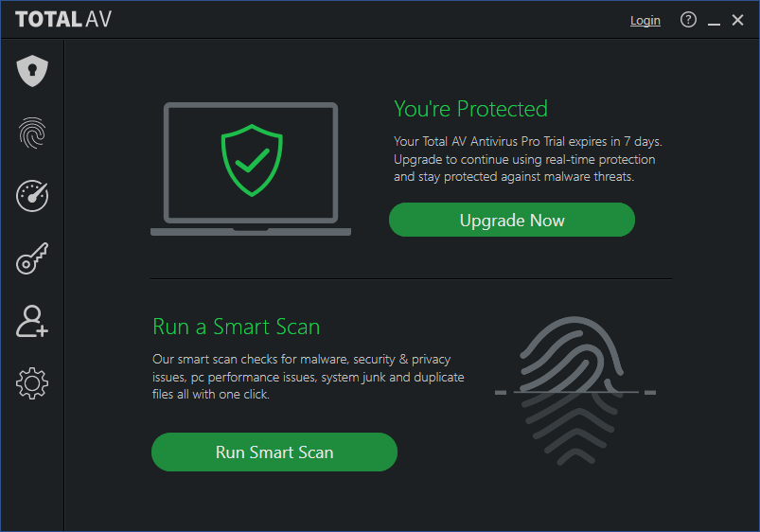
Task: Open the speedometer system tune-up section
Action: coord(32,196)
